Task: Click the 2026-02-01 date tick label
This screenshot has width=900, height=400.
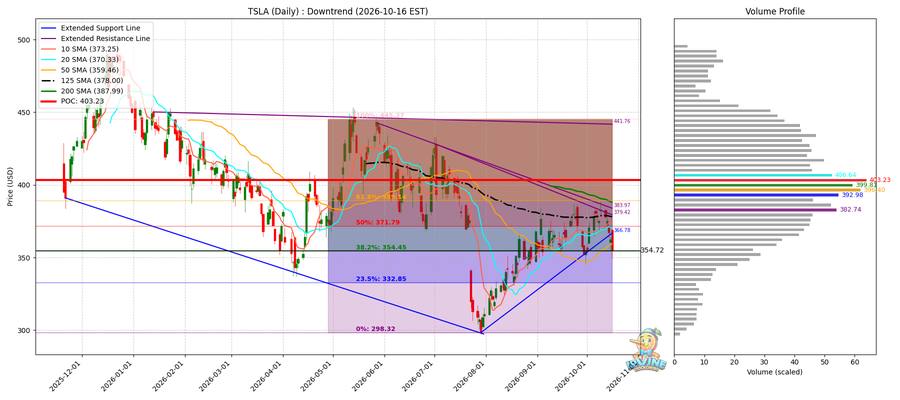Action: (x=171, y=376)
